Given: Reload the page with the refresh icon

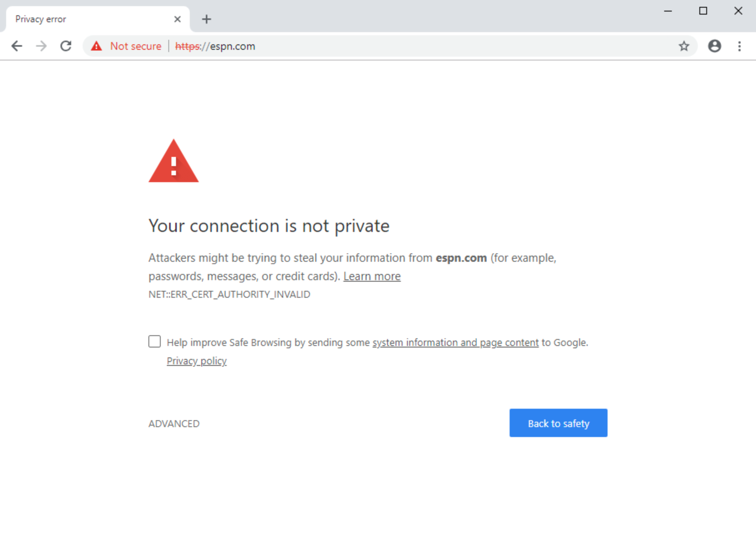Looking at the screenshot, I should 66,46.
